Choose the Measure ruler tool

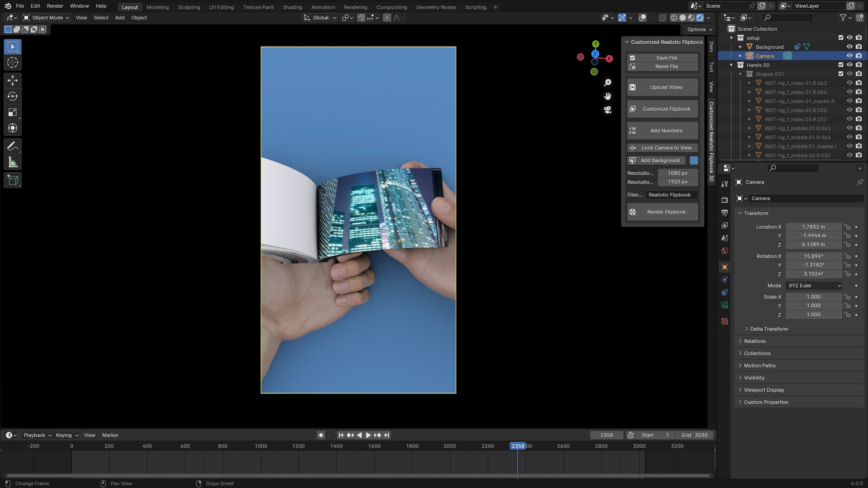pos(13,163)
